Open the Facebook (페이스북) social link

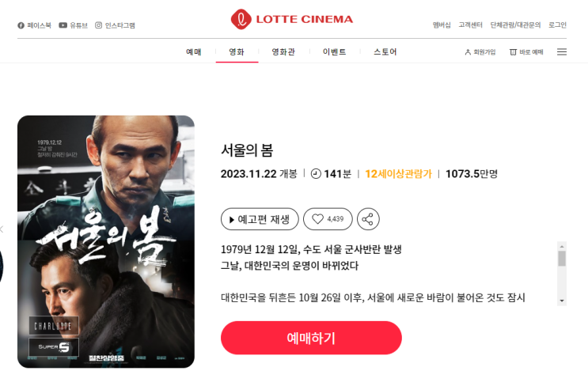tap(34, 25)
